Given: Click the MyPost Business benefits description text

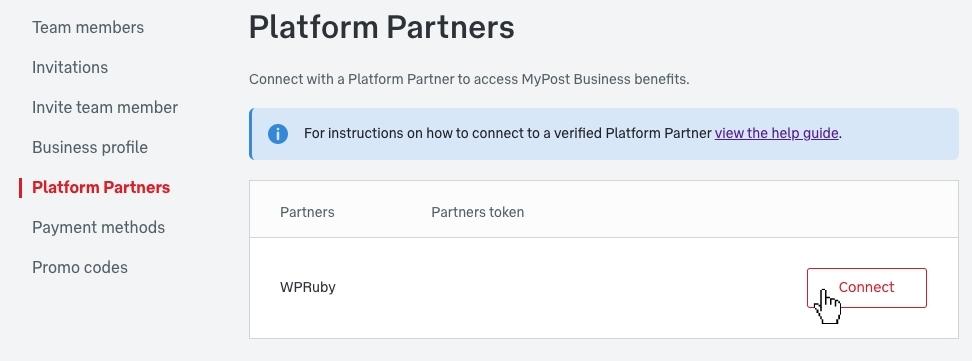Looking at the screenshot, I should tap(469, 80).
